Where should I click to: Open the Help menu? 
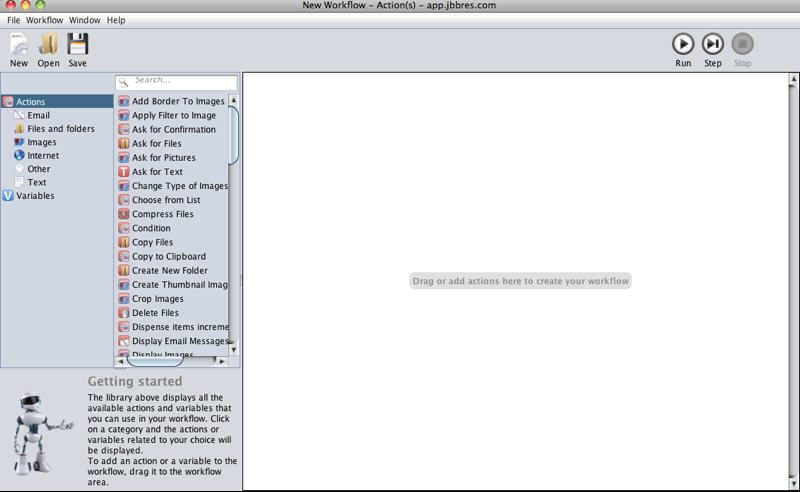[116, 20]
